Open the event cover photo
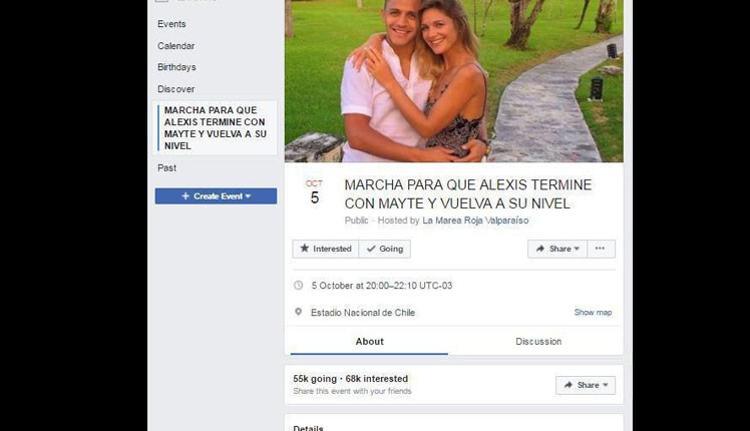This screenshot has height=431, width=750. 454,81
